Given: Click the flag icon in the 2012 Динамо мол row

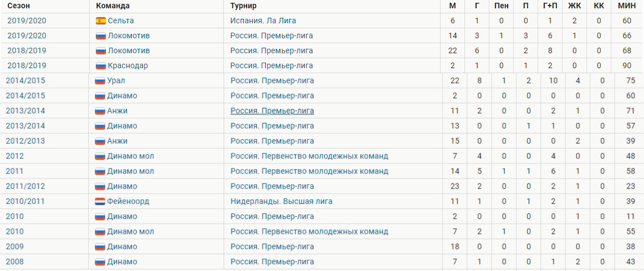Looking at the screenshot, I should pyautogui.click(x=100, y=156).
